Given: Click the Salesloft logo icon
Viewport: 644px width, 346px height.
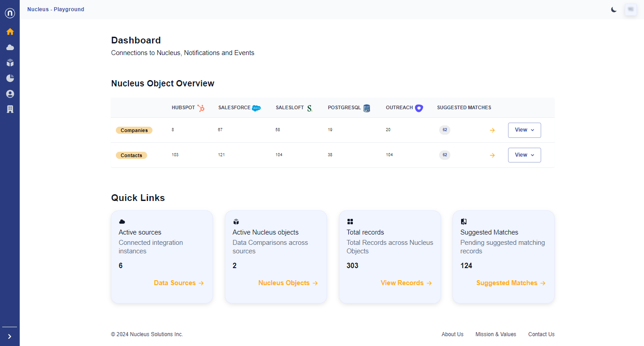Looking at the screenshot, I should [x=309, y=108].
